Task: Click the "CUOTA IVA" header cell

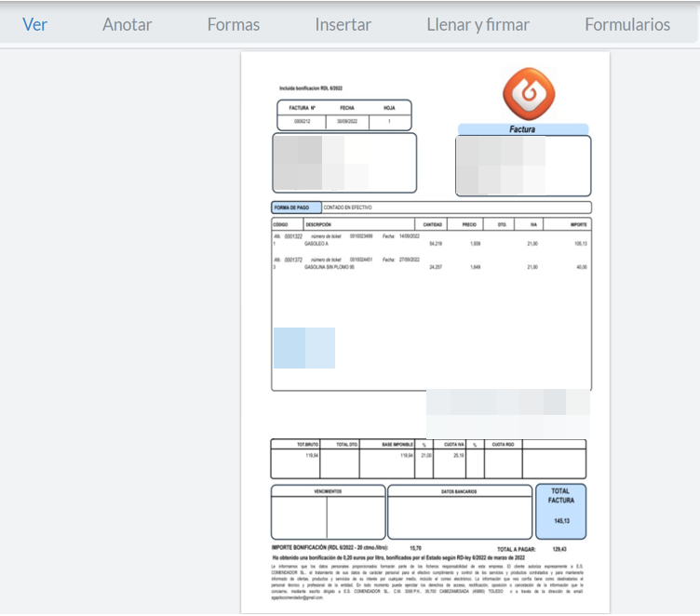Action: coord(454,445)
